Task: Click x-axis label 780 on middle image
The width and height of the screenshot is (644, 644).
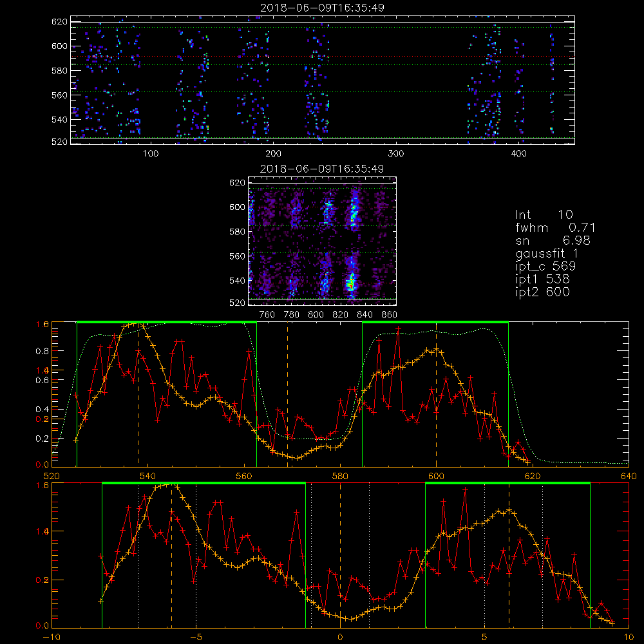Action: click(292, 315)
